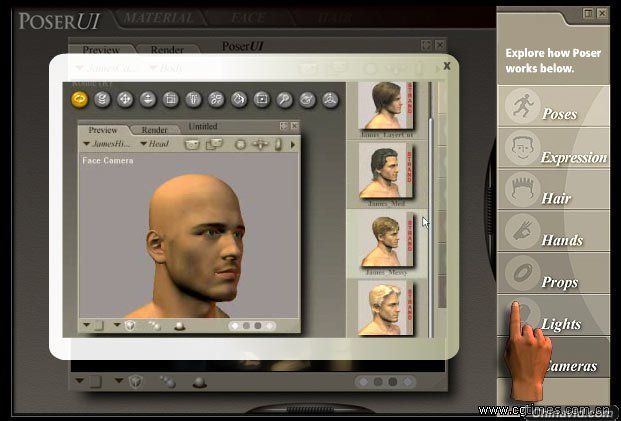Select the four-arrow Translate/Pull tool

pos(125,99)
